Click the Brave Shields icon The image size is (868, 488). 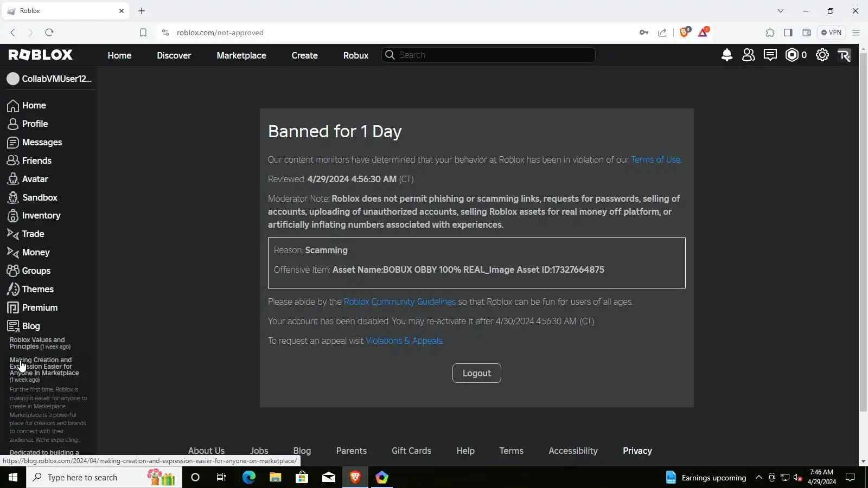click(685, 33)
